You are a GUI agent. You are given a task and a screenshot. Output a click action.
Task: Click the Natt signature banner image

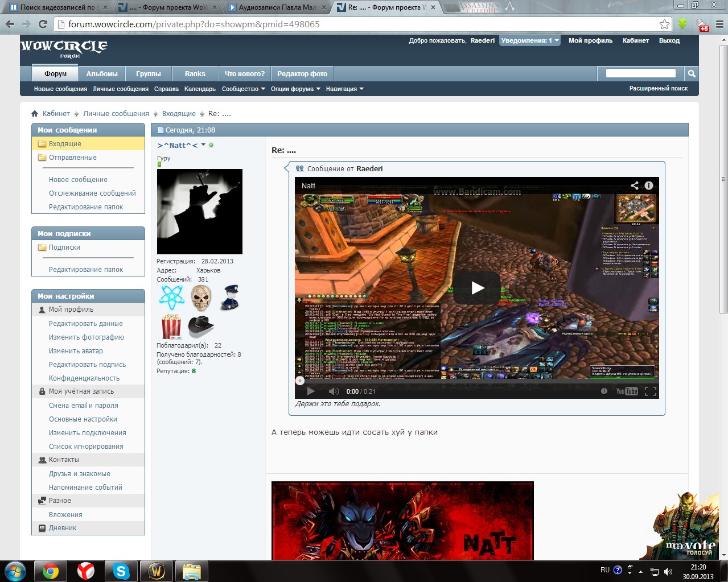pos(402,521)
